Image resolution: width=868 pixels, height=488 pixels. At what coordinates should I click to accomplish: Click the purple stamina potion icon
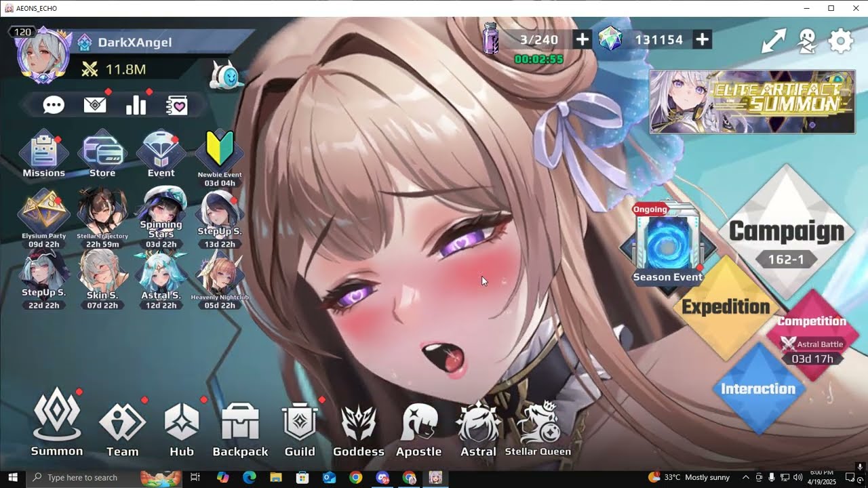tap(492, 38)
